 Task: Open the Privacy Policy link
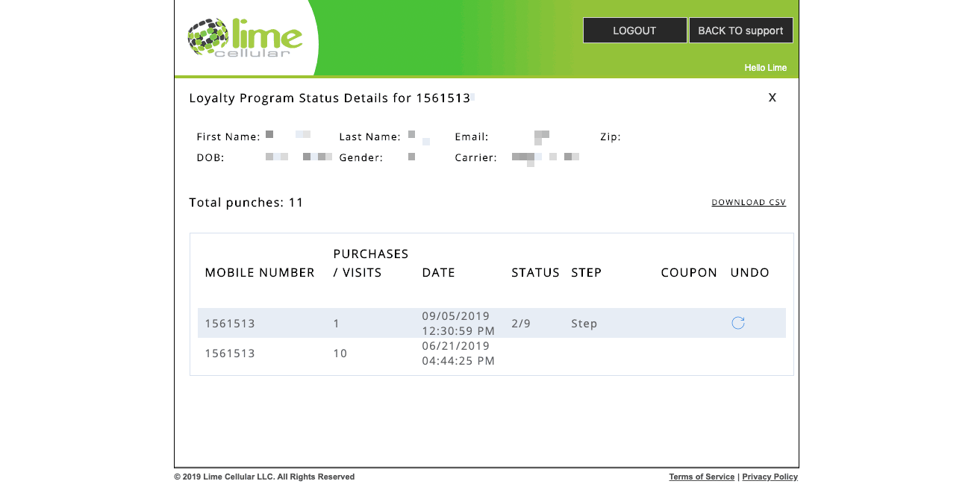pyautogui.click(x=770, y=477)
